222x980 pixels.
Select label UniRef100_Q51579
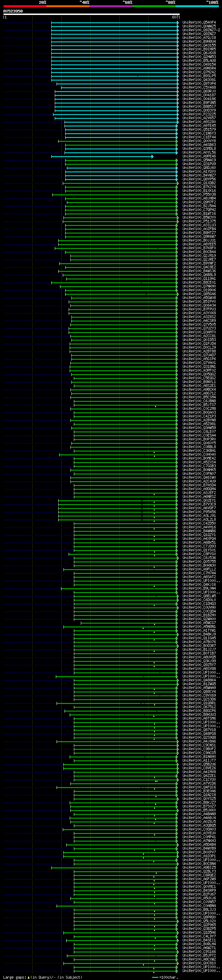point(199,129)
